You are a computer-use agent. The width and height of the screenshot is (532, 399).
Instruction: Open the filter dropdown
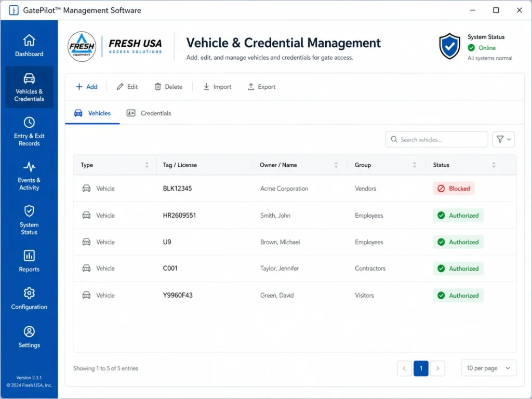click(503, 139)
